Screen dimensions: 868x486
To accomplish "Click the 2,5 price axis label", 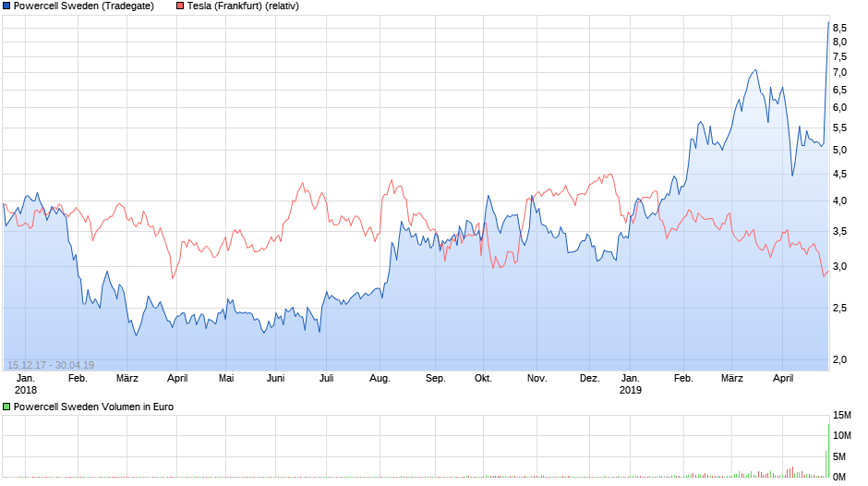I will (x=839, y=308).
